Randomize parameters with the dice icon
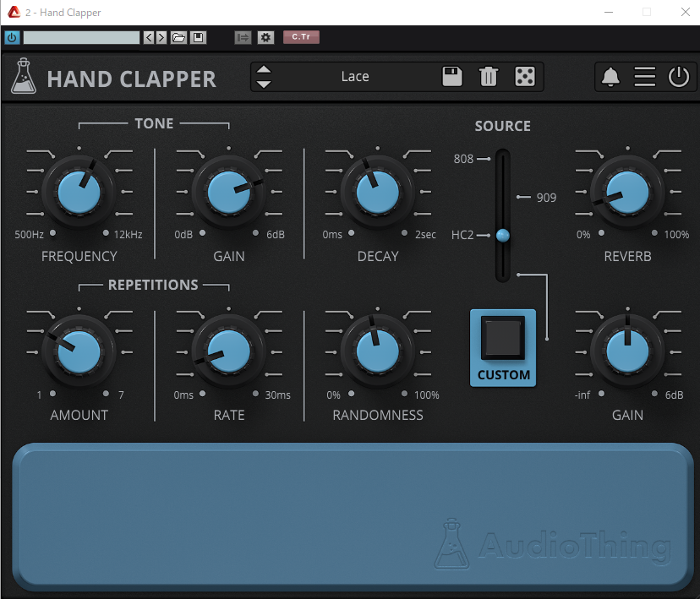The image size is (700, 599). tap(525, 76)
